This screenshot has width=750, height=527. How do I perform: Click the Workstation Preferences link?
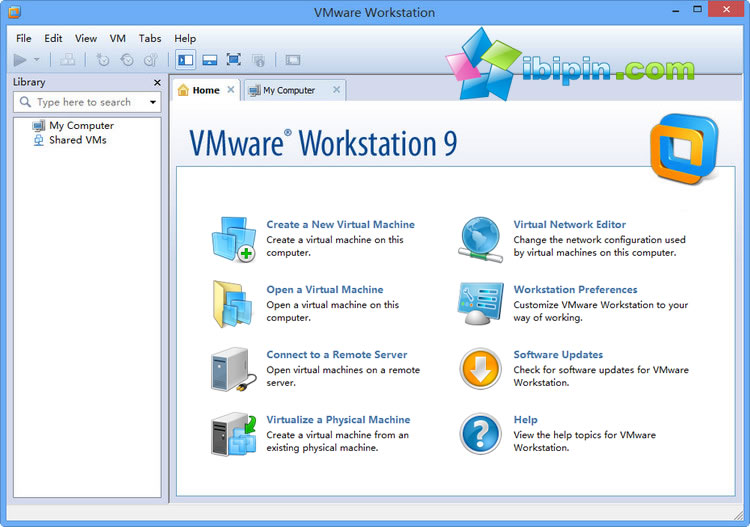coord(575,289)
